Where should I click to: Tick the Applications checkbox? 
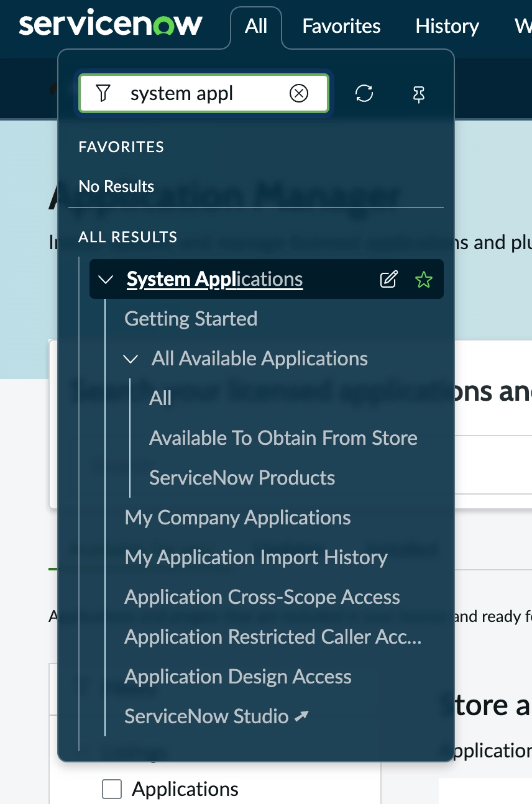point(112,789)
